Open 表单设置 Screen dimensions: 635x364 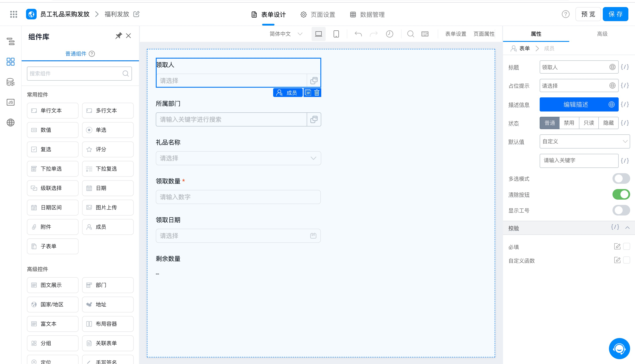tap(456, 34)
